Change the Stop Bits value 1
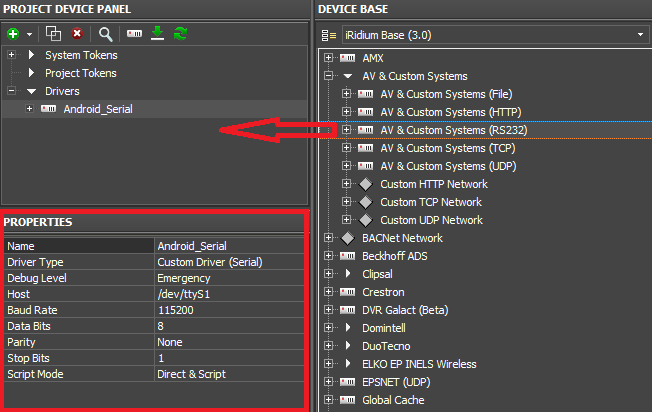Screen dimensions: 652x412 click(230, 358)
